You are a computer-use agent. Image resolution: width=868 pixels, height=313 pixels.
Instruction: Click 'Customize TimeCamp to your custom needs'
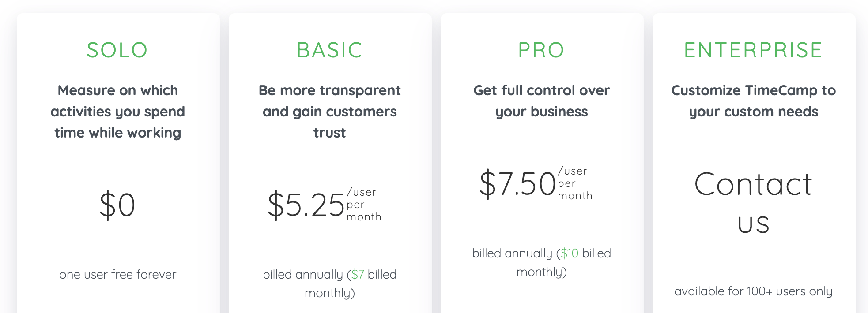coord(754,101)
